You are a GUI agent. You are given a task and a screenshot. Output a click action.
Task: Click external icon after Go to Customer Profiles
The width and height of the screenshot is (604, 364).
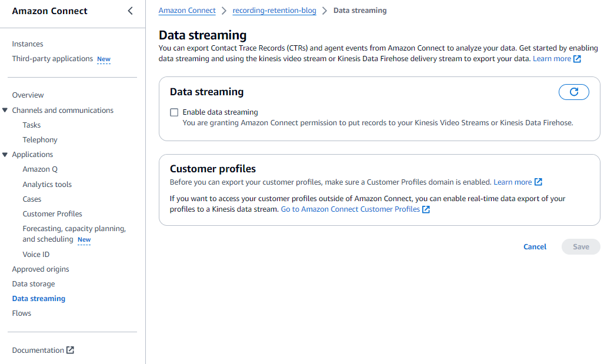pos(426,209)
